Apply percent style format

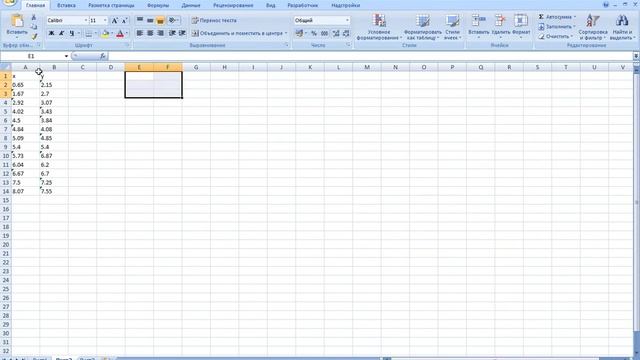click(x=314, y=33)
